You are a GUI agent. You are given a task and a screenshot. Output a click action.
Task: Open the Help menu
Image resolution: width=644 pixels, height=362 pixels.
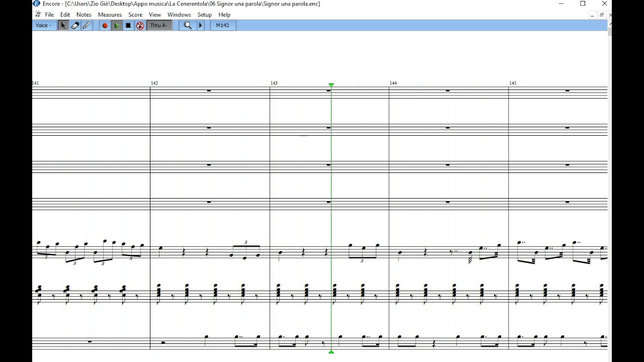click(224, 15)
